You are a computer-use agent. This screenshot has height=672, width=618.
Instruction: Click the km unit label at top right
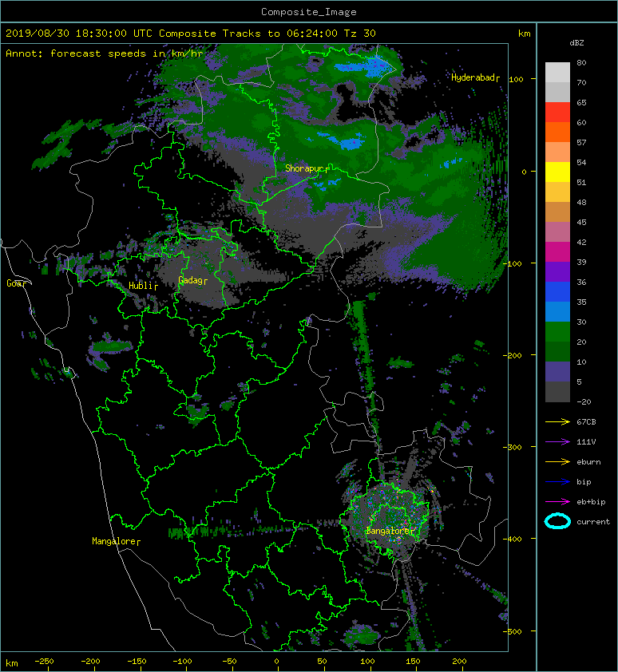[525, 34]
